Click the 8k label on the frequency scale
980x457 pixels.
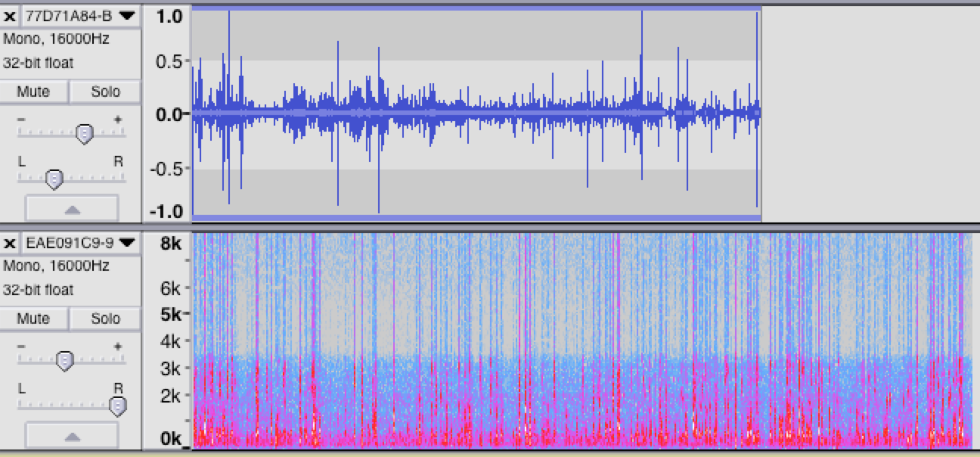[x=170, y=244]
